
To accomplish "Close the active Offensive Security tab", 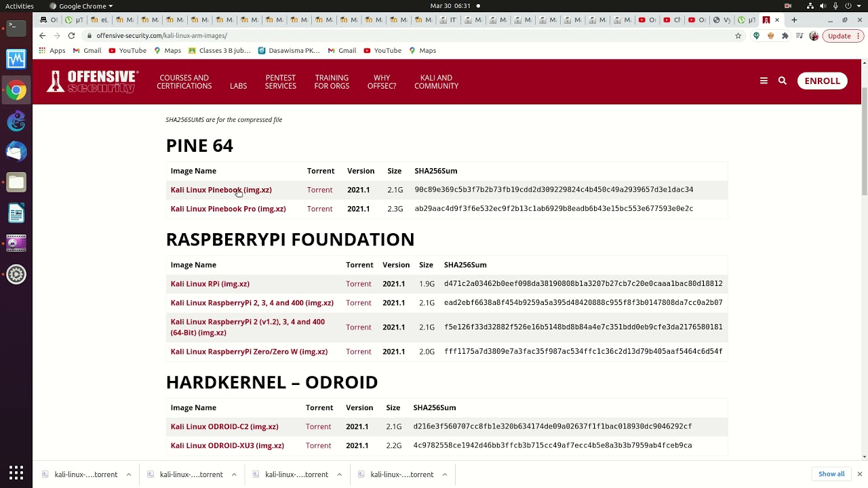I will (777, 20).
